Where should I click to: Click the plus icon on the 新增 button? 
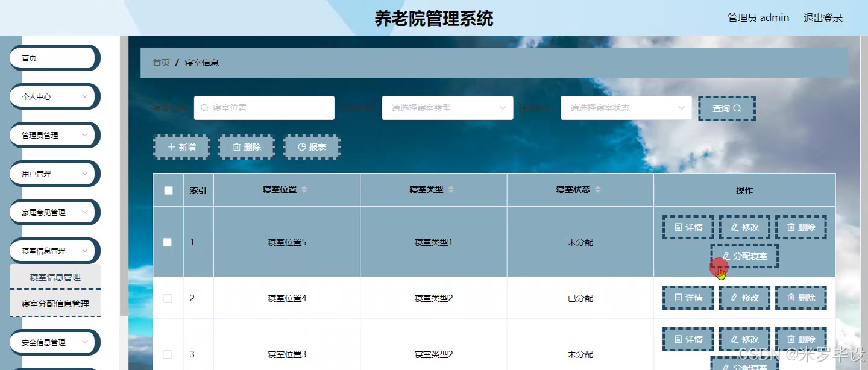coord(170,146)
